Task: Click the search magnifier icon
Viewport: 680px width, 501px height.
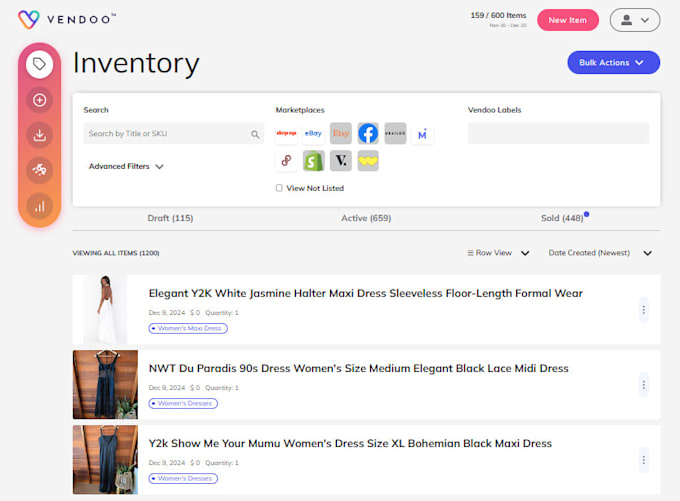Action: click(x=255, y=134)
